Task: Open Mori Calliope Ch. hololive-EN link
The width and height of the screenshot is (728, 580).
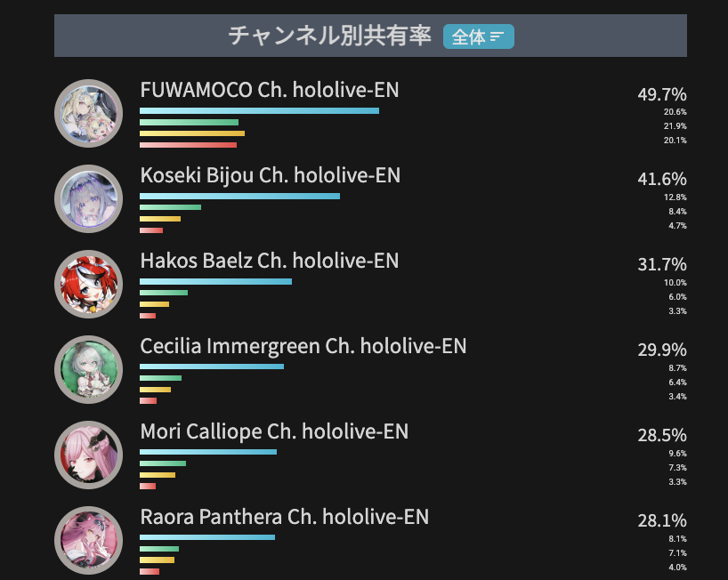Action: (274, 431)
